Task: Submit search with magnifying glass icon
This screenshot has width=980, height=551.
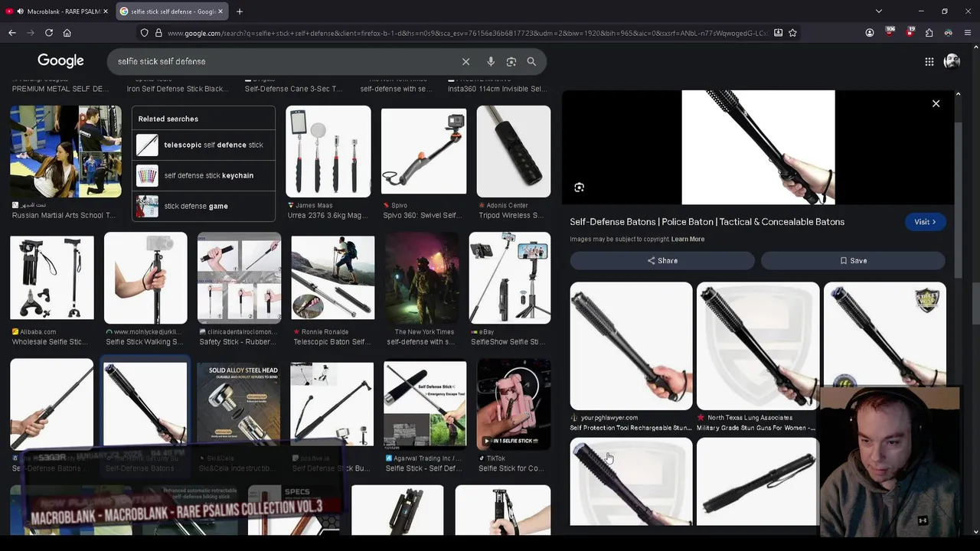Action: click(531, 61)
